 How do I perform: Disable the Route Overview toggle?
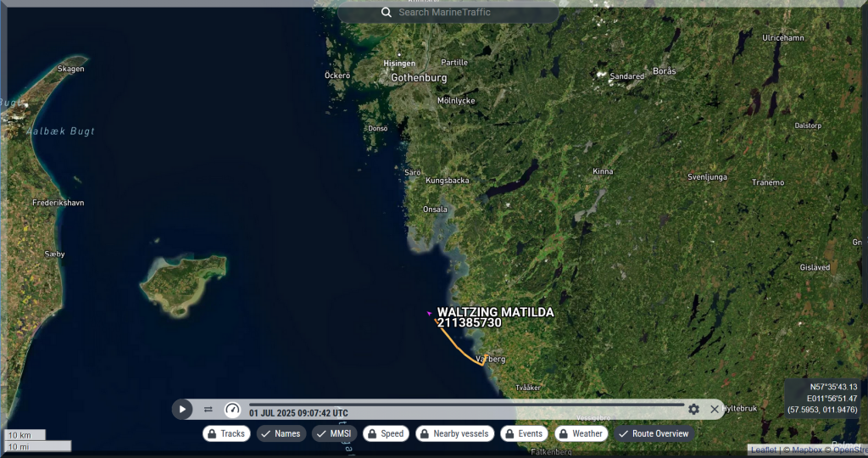(x=654, y=433)
